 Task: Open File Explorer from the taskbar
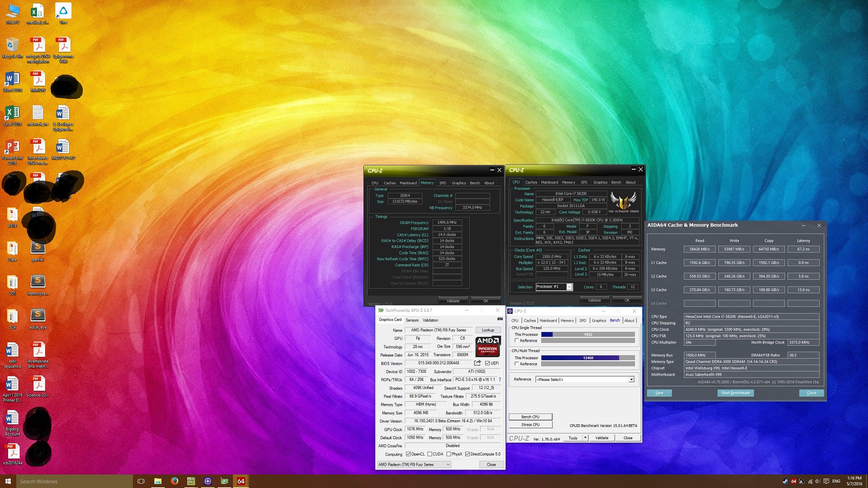pyautogui.click(x=158, y=481)
